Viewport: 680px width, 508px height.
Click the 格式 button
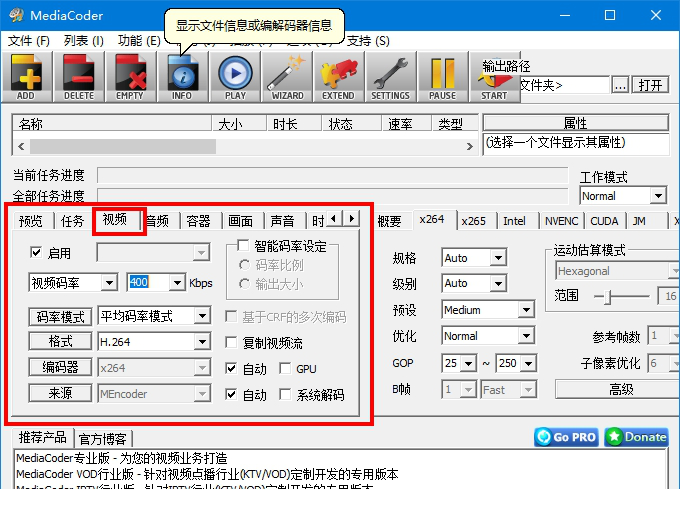pyautogui.click(x=60, y=341)
